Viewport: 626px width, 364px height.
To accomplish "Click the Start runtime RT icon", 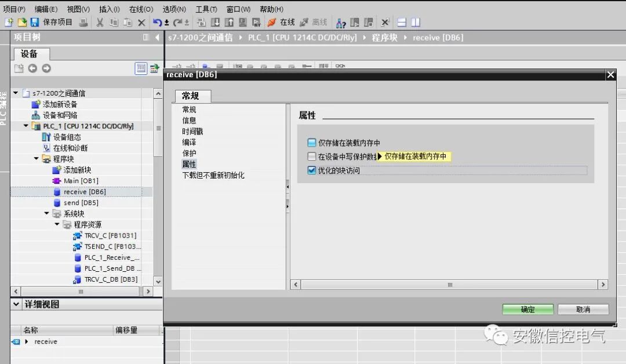I will [x=256, y=23].
